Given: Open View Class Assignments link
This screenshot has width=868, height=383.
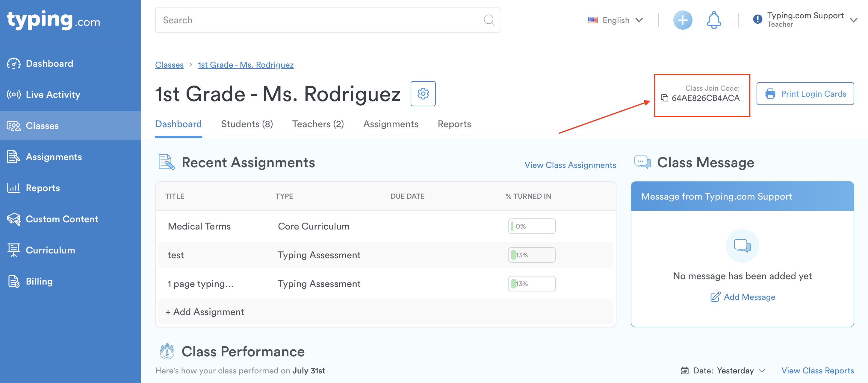Looking at the screenshot, I should click(x=570, y=165).
